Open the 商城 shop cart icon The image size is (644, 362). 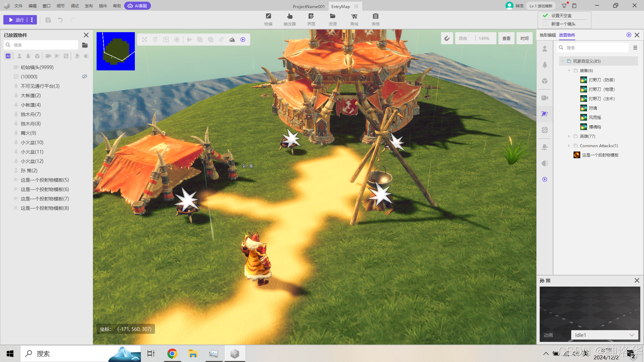354,19
